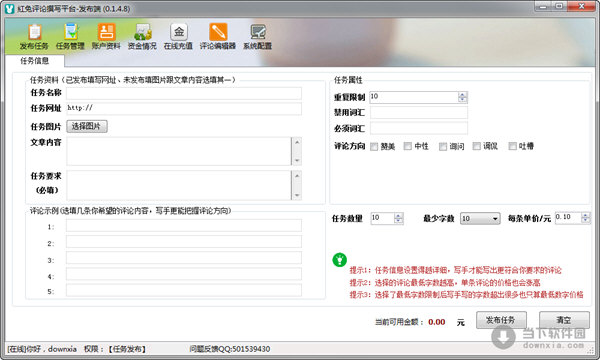
Task: Increase 每条单价 with the up arrow
Action: 585,215
